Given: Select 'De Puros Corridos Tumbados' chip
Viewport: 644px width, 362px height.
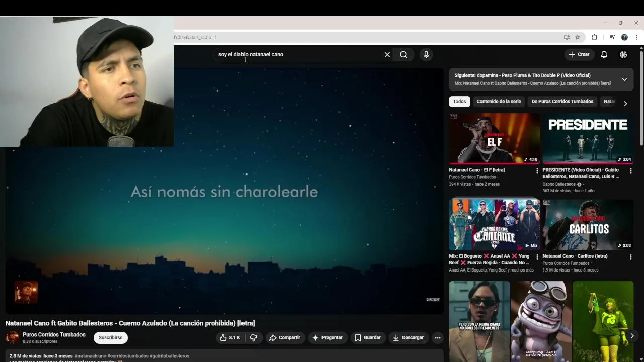Looking at the screenshot, I should click(x=562, y=102).
